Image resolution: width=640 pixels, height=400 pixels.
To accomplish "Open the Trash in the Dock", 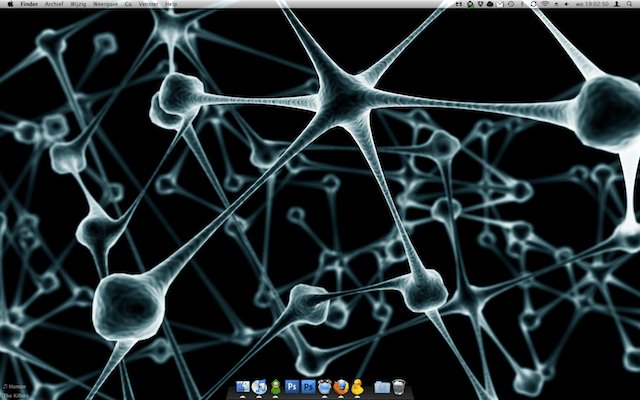I will (398, 386).
